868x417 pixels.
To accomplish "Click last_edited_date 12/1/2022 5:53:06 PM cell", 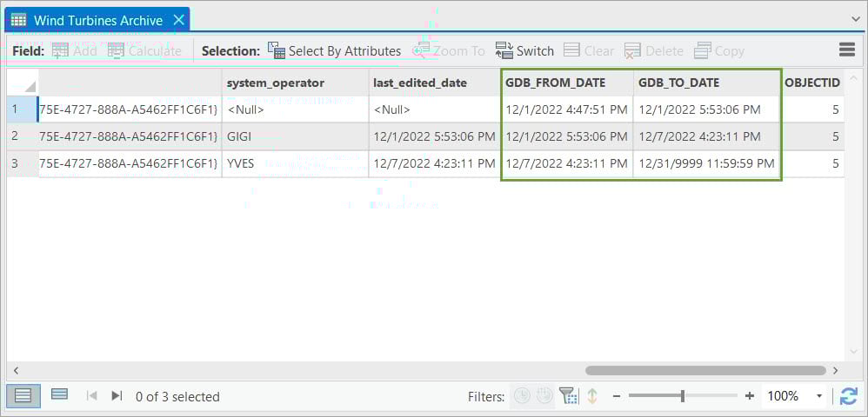I will tap(435, 136).
